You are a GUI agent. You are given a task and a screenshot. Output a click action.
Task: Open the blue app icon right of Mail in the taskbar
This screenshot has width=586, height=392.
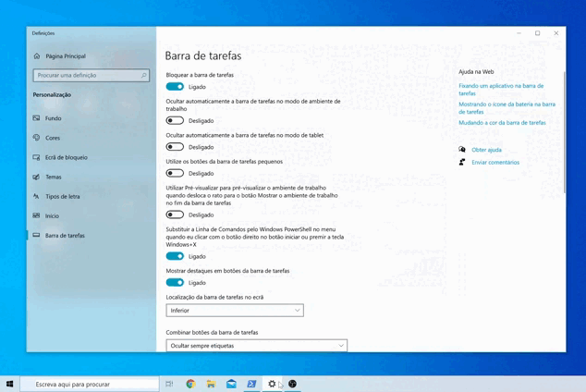click(x=251, y=384)
